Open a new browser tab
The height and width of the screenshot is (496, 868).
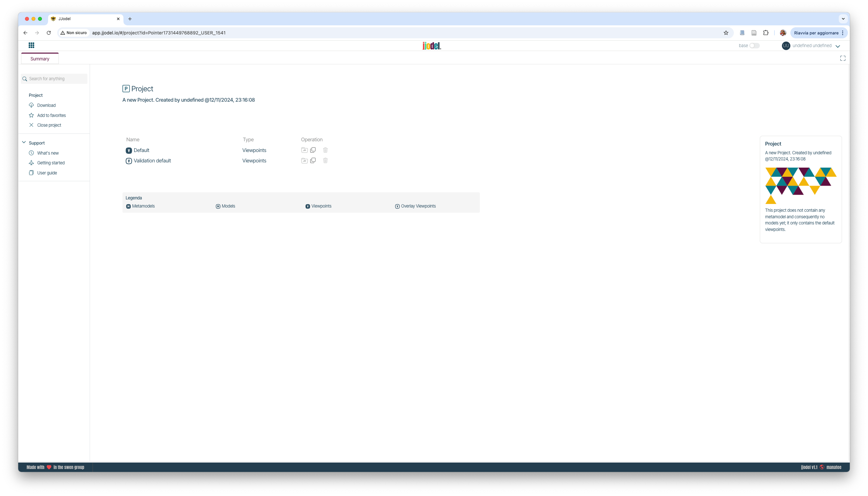tap(130, 19)
